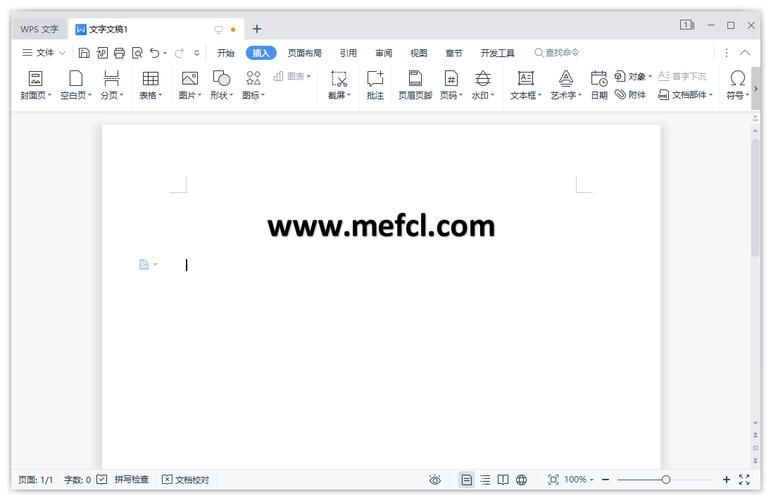771x500 pixels.
Task: Switch to the 视图 tab
Action: pos(419,53)
